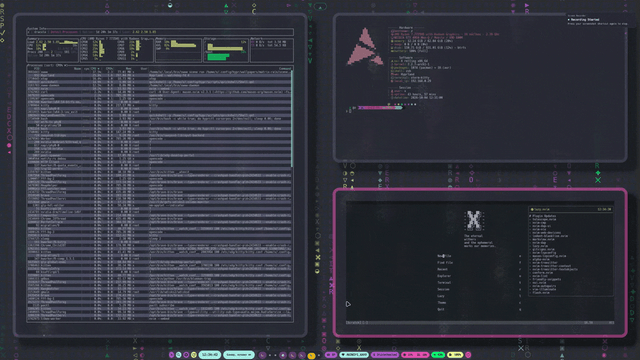Click the yellow round icon left of clock

click(194, 355)
